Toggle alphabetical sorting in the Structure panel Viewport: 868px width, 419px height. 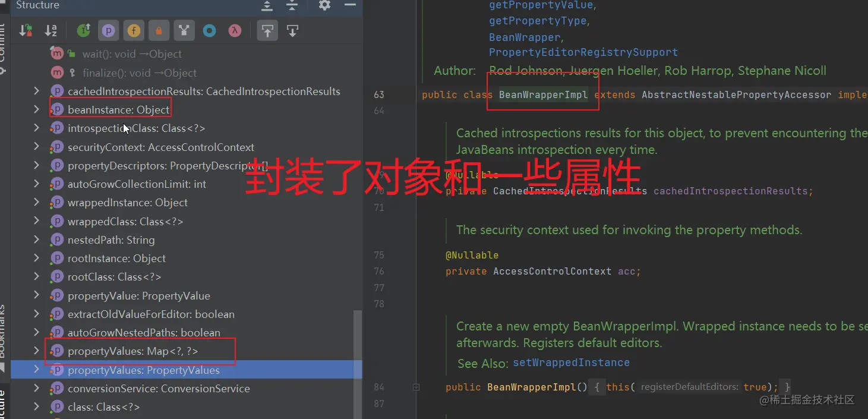51,30
